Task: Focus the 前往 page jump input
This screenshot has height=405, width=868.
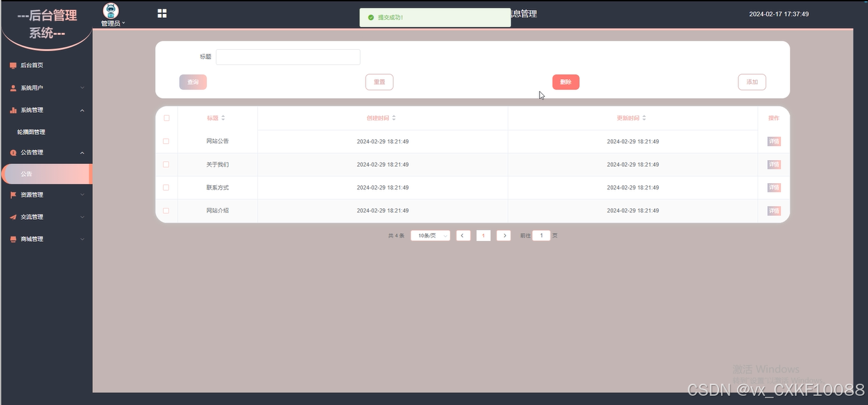Action: [x=541, y=236]
